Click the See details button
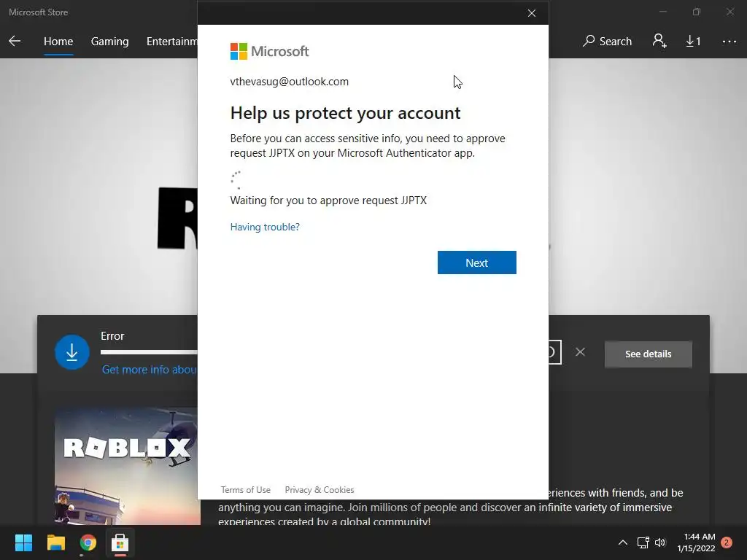 pyautogui.click(x=648, y=354)
